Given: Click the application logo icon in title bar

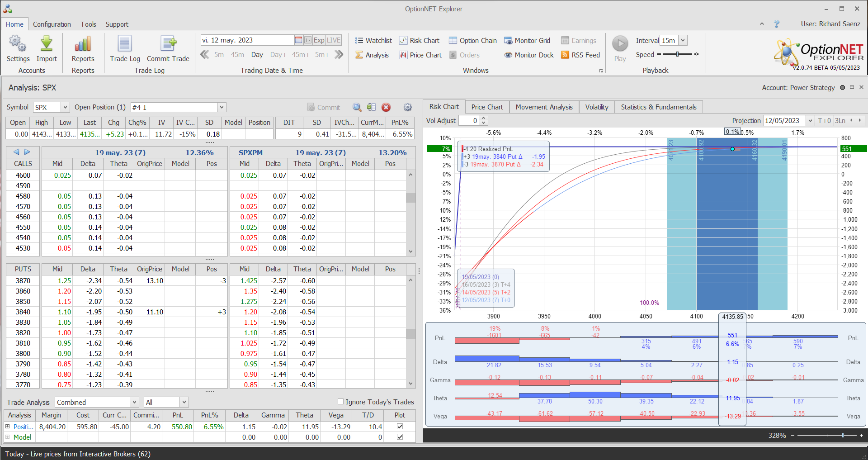Looking at the screenshot, I should (8, 9).
